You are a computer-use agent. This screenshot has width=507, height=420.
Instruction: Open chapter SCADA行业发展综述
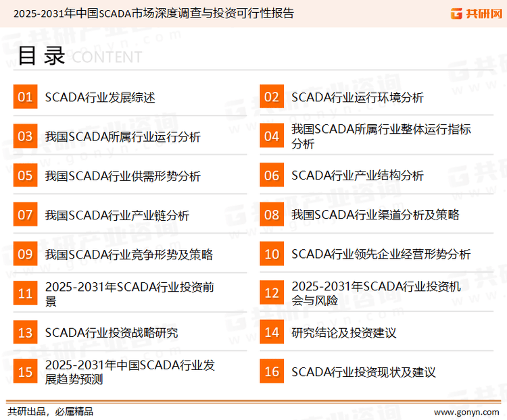(100, 97)
